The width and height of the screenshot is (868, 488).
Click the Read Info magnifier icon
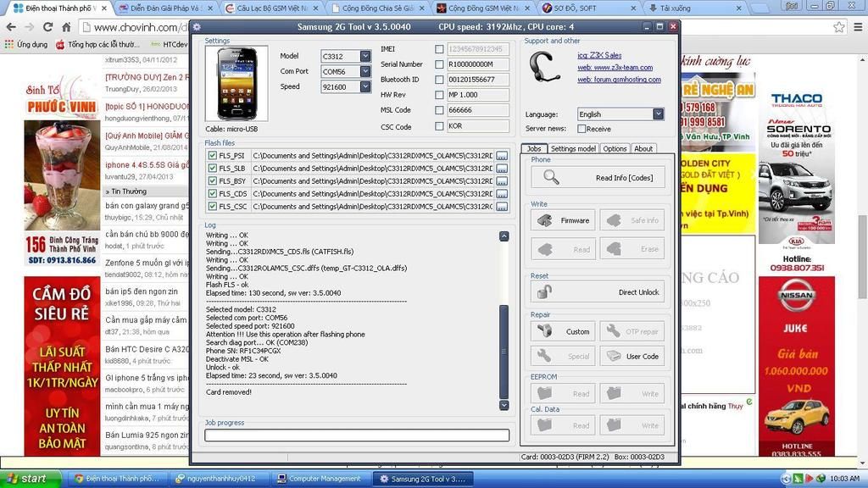pos(551,177)
